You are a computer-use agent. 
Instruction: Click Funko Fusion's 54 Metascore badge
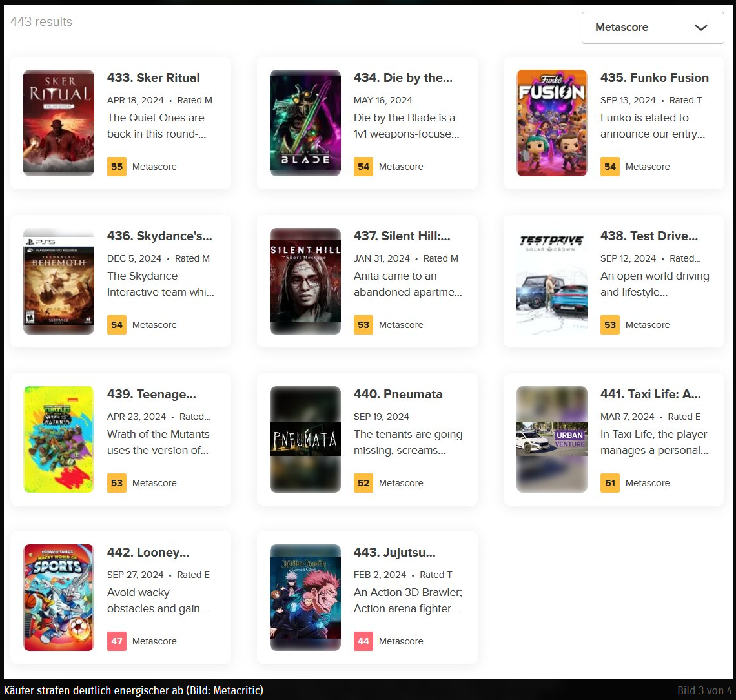[610, 167]
